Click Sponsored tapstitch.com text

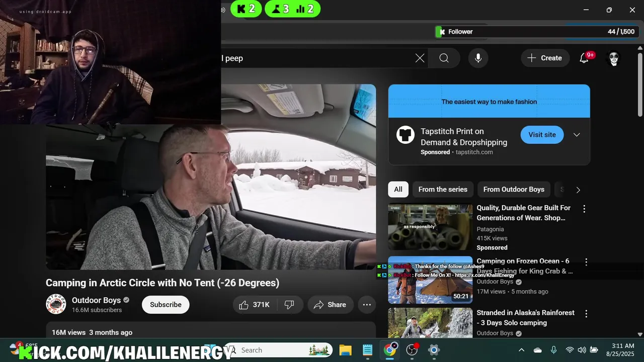[457, 152]
